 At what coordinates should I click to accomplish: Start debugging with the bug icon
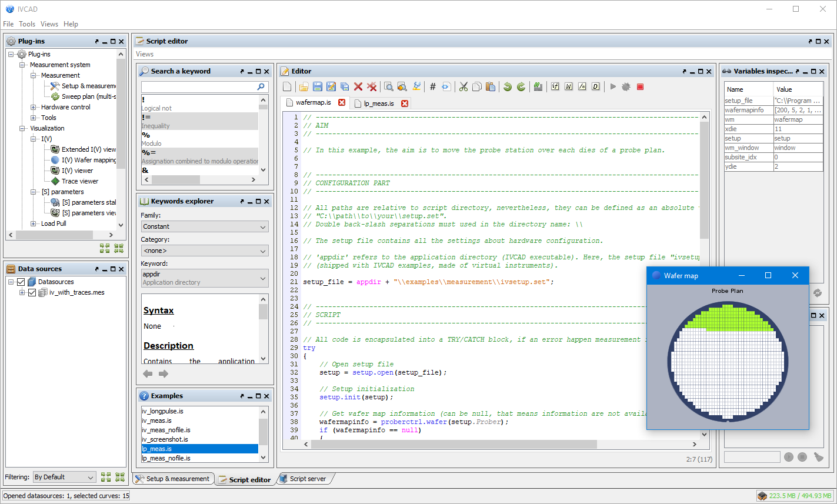(626, 86)
